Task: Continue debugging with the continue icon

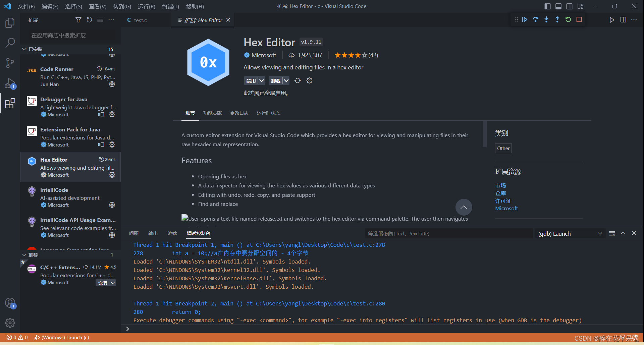Action: click(x=525, y=19)
